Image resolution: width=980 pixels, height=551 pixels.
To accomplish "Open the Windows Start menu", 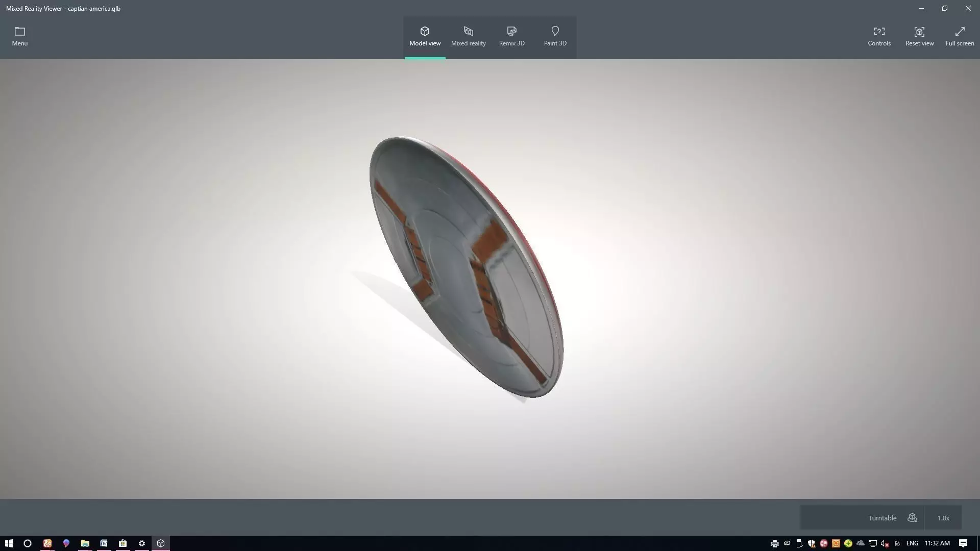I will (x=9, y=543).
